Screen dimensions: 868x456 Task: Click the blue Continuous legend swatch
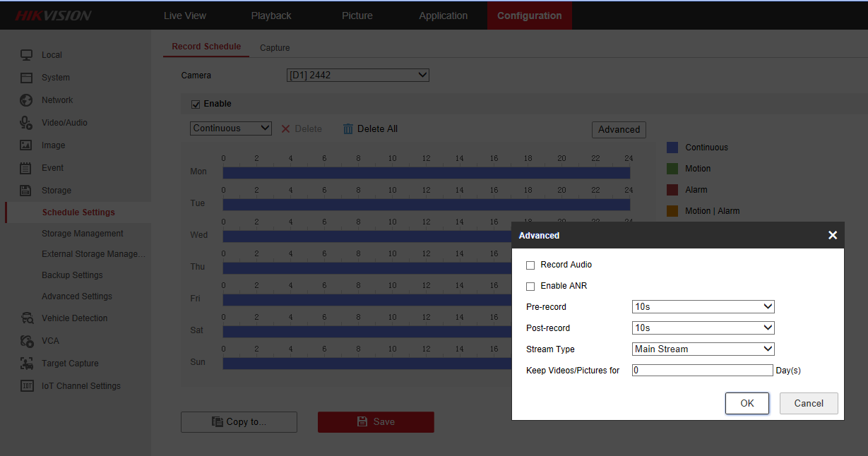[x=672, y=148]
